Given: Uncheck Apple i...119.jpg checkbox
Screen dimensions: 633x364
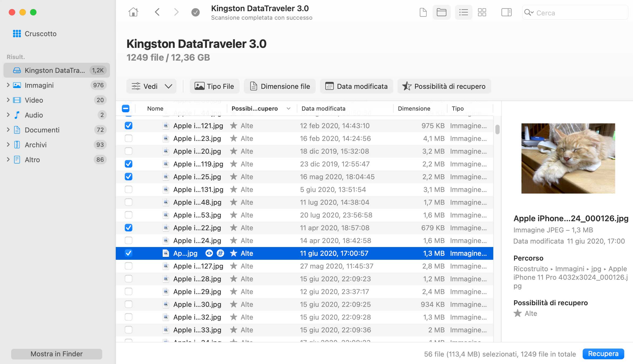Looking at the screenshot, I should pyautogui.click(x=129, y=164).
